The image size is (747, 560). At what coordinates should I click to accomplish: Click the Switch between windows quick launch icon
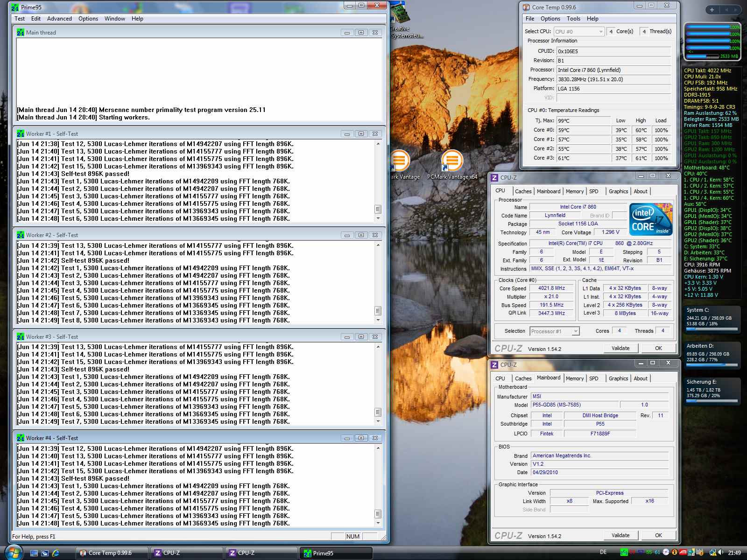[45, 553]
